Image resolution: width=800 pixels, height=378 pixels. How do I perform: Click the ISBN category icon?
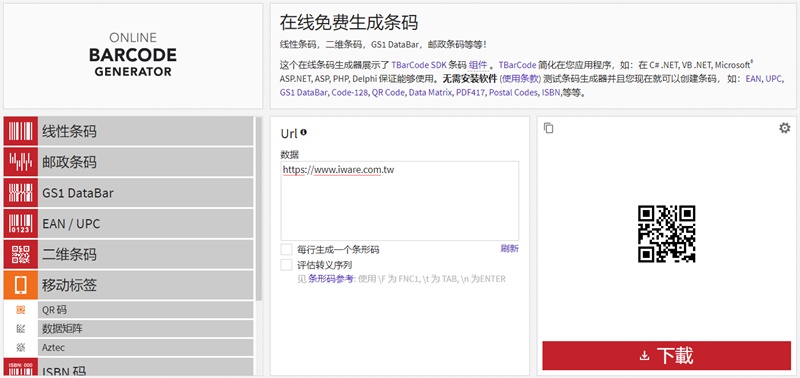point(21,367)
